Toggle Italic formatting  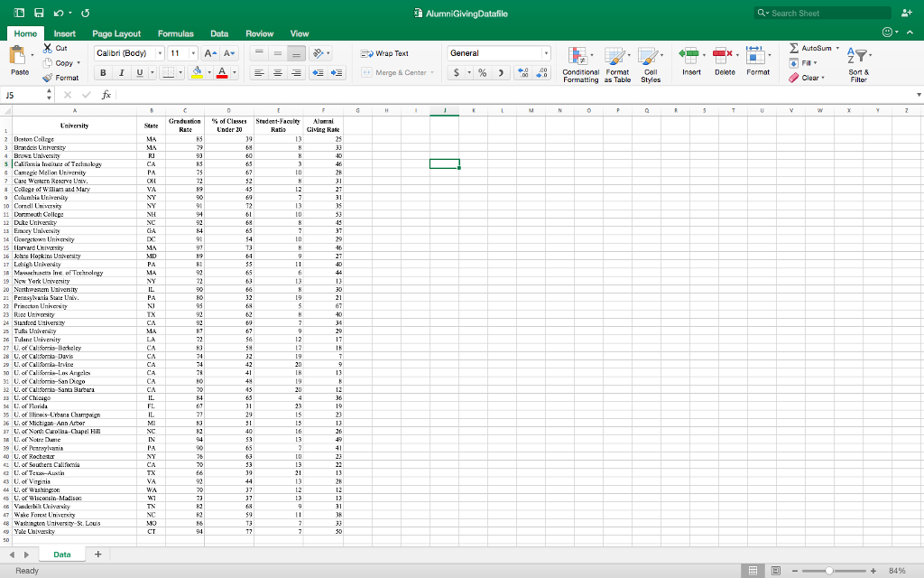click(x=120, y=72)
